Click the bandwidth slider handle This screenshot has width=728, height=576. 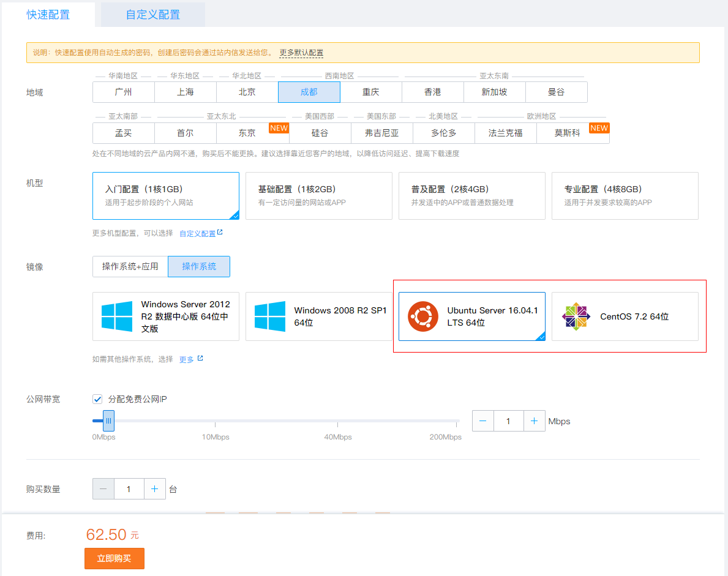[108, 421]
